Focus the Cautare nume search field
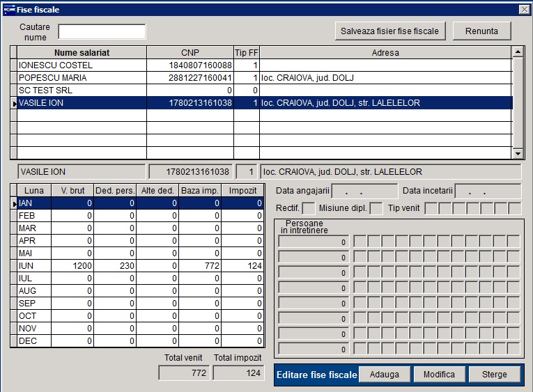The height and width of the screenshot is (392, 533). [x=102, y=31]
